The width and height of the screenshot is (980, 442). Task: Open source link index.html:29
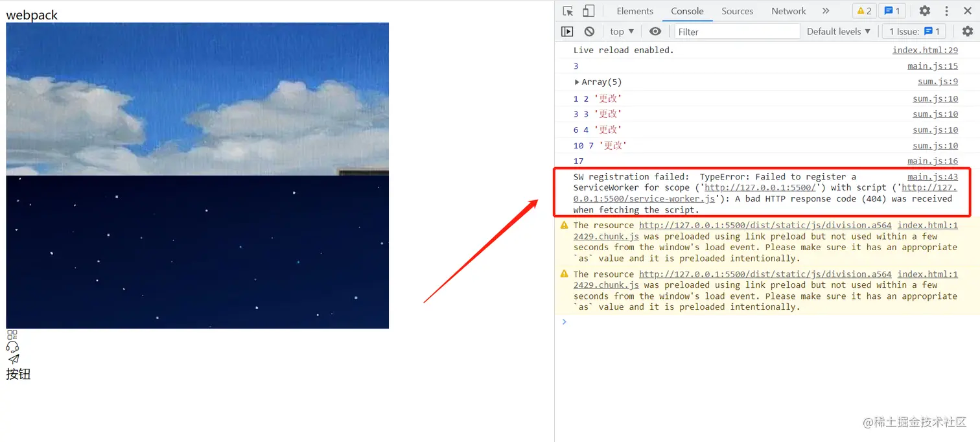925,50
